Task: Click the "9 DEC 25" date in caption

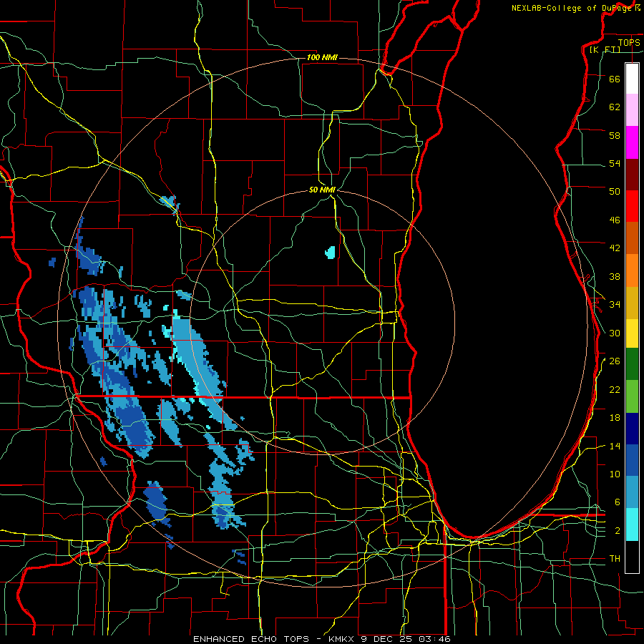Action: (x=388, y=639)
